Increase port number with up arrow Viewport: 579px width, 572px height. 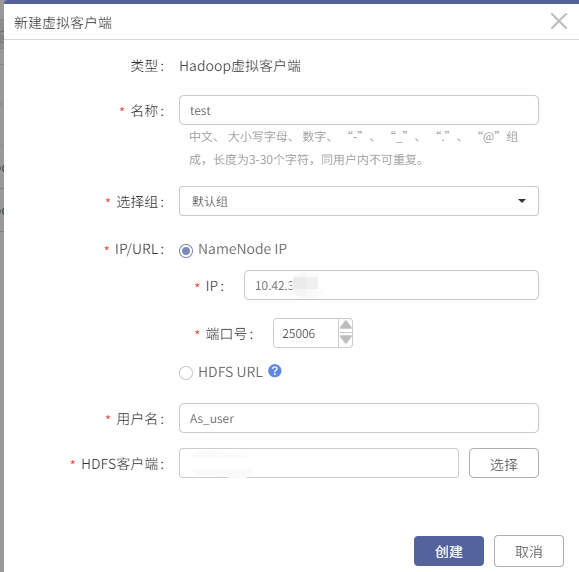pos(346,325)
